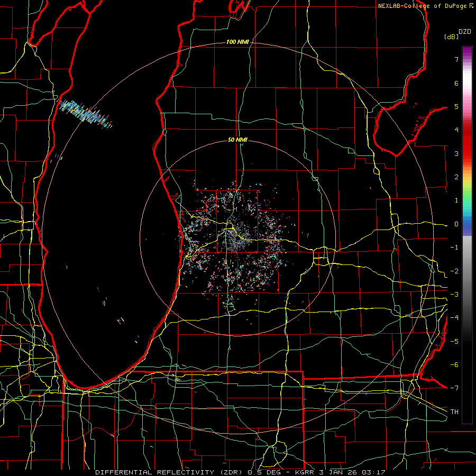Click the scale value -2 on legend
The height and width of the screenshot is (476, 476).
[454, 271]
